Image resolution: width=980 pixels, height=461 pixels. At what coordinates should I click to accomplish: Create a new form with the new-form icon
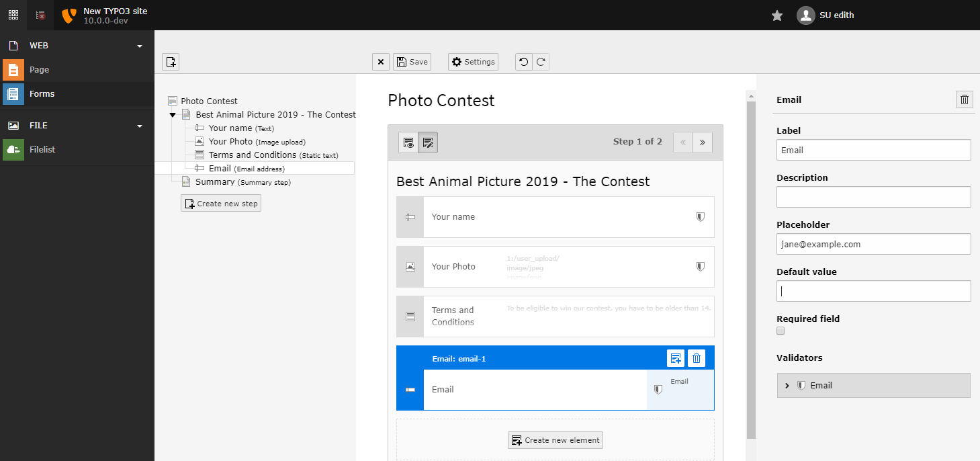[x=171, y=61]
